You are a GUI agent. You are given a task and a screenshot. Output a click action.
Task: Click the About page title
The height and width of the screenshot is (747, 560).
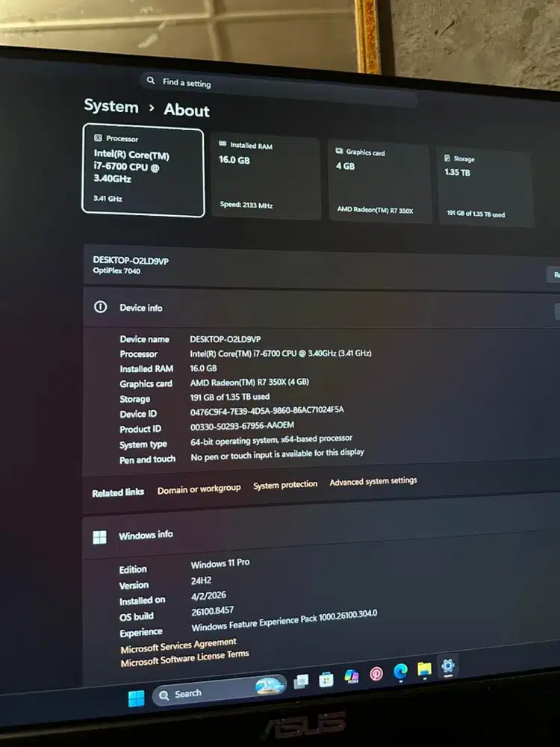click(x=187, y=110)
